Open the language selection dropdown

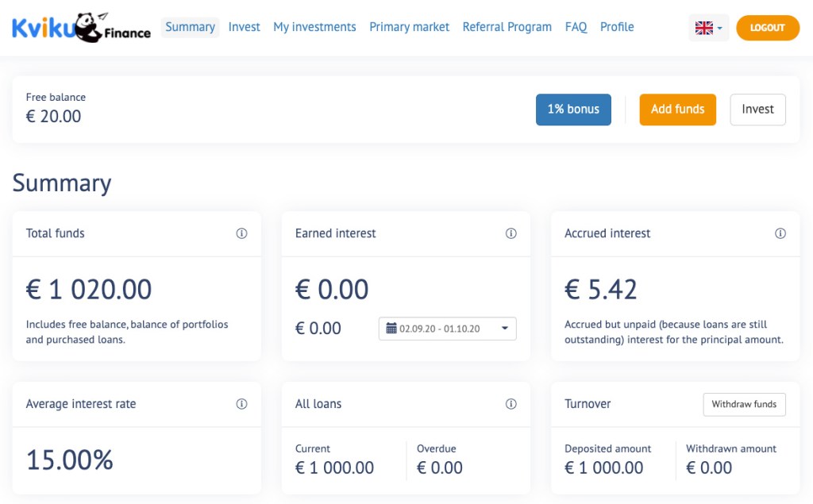click(708, 26)
